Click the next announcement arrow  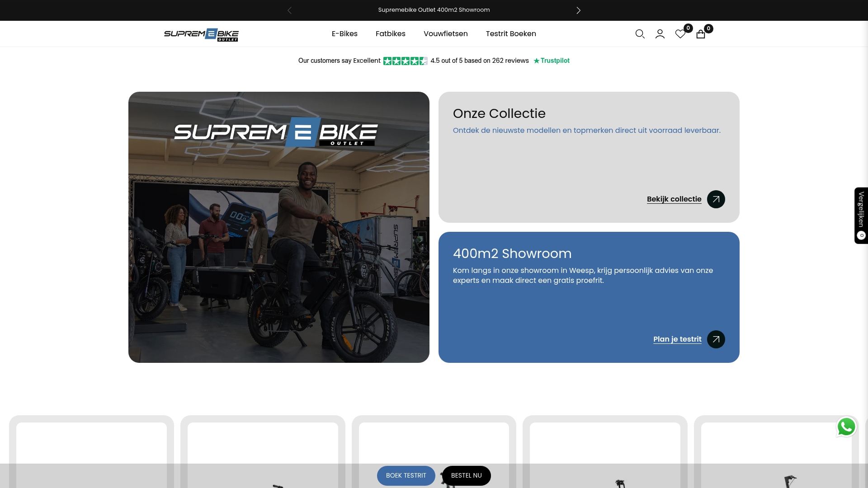pyautogui.click(x=578, y=10)
